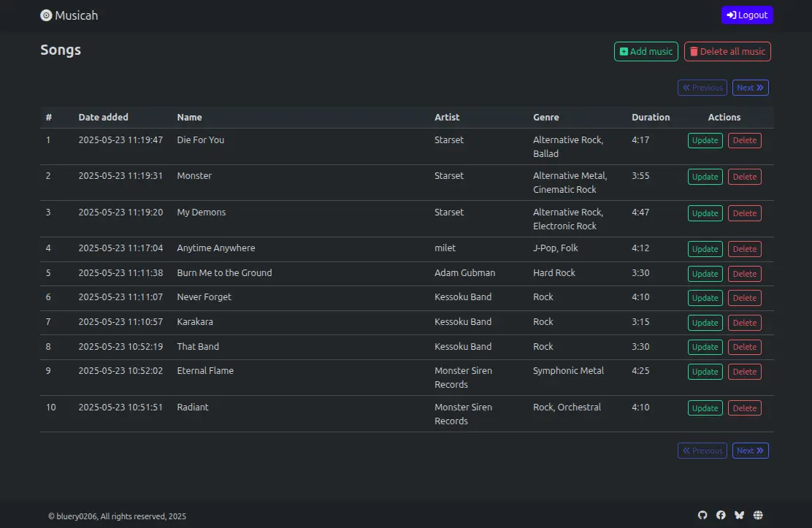Click the Musicah disc logo icon
The height and width of the screenshot is (528, 812).
click(x=46, y=15)
